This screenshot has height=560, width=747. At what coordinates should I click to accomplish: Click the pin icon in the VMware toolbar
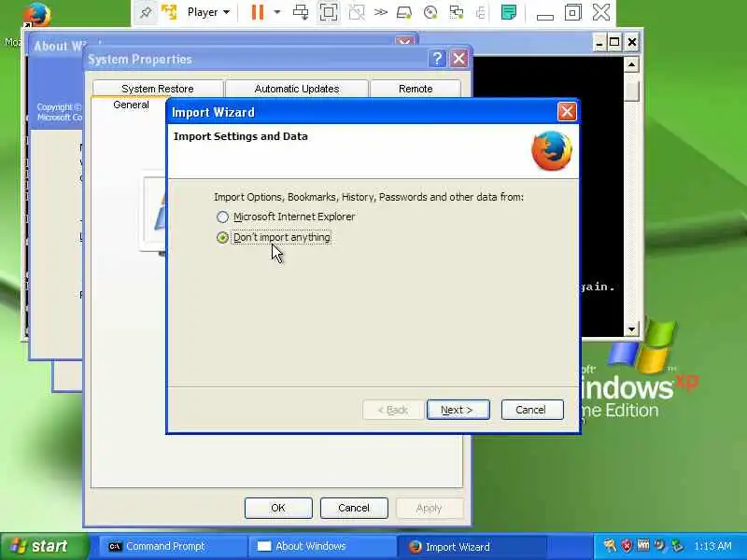[146, 12]
